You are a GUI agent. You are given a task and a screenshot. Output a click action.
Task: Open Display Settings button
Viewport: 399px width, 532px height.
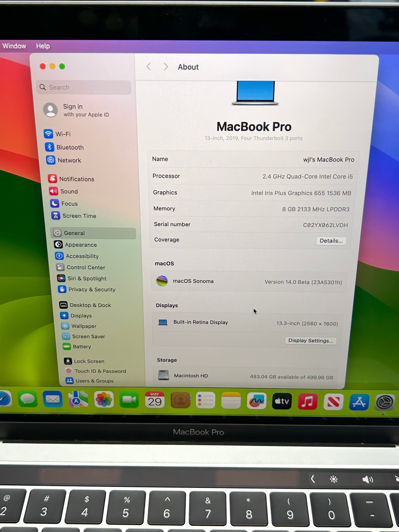coord(310,340)
